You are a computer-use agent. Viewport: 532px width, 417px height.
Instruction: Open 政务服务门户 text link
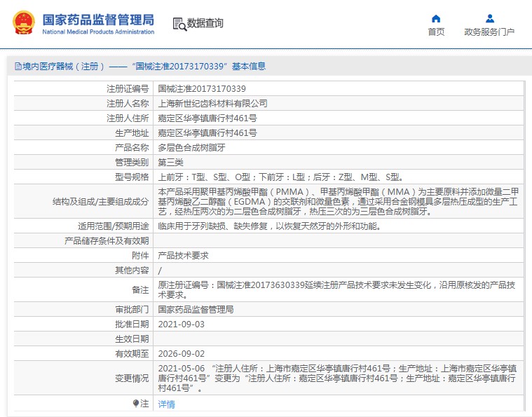[489, 32]
